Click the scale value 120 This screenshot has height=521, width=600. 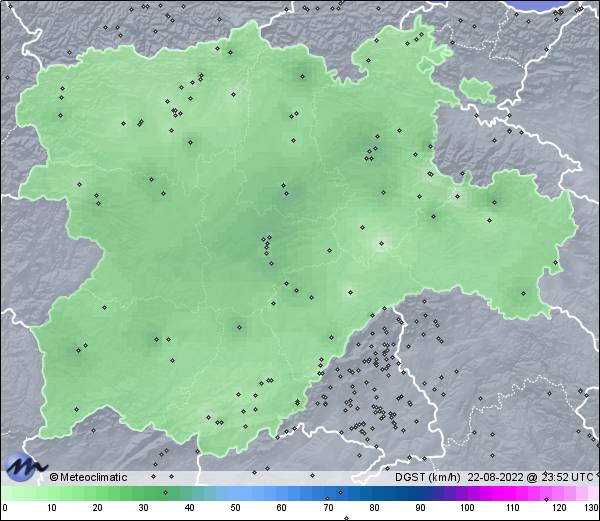559,508
